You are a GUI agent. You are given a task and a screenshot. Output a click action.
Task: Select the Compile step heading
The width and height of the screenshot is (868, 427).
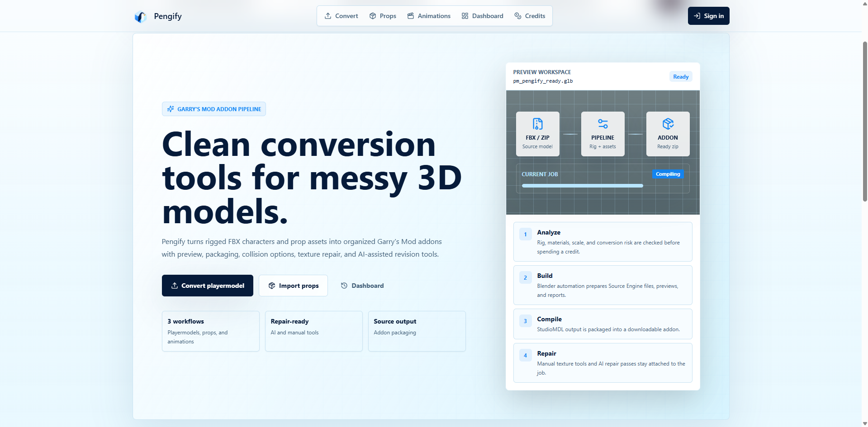(x=549, y=319)
